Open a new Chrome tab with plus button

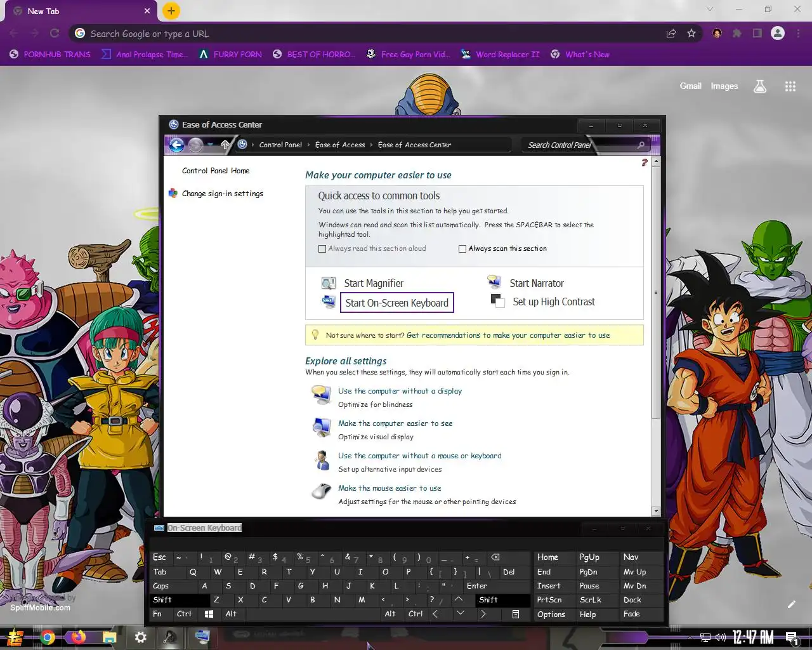pyautogui.click(x=171, y=11)
